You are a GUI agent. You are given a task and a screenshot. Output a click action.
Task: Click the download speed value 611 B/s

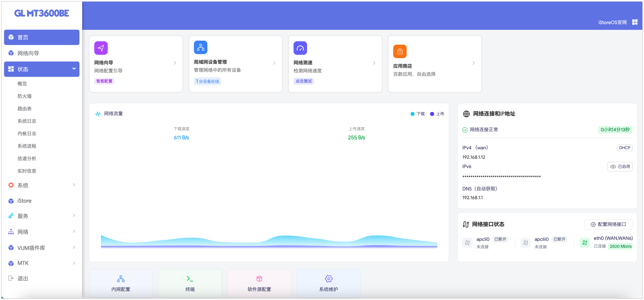tap(181, 138)
